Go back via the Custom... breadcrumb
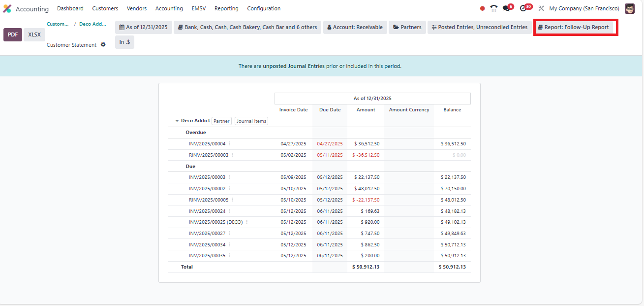 [x=58, y=24]
